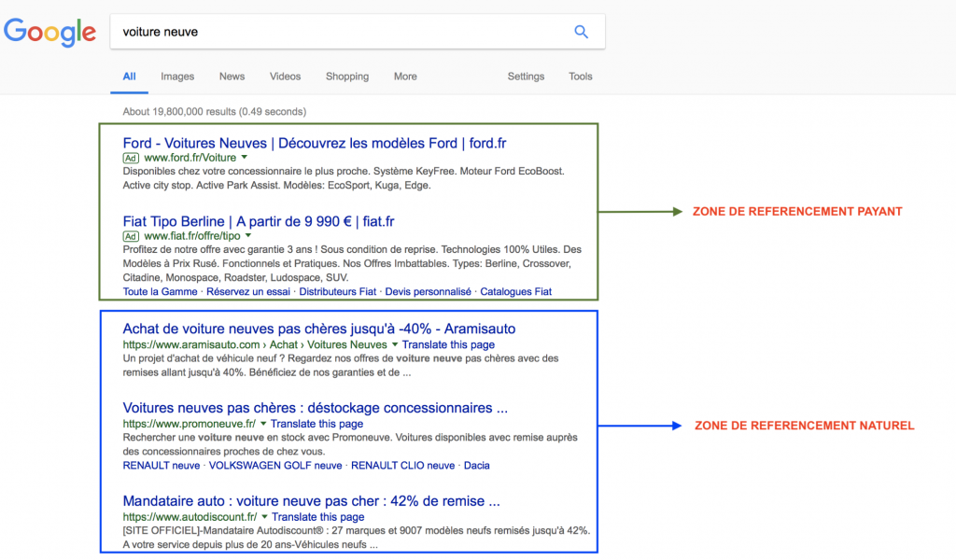Image resolution: width=956 pixels, height=560 pixels.
Task: Open the URL dropdown arrow beside www.ford.fr/Voiture
Action: coord(244,157)
